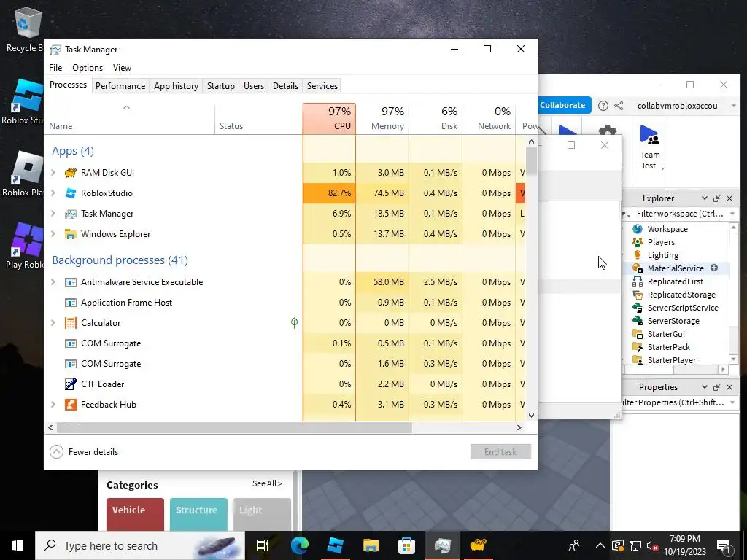Click See All link in Categories
Image resolution: width=747 pixels, height=560 pixels.
267,483
